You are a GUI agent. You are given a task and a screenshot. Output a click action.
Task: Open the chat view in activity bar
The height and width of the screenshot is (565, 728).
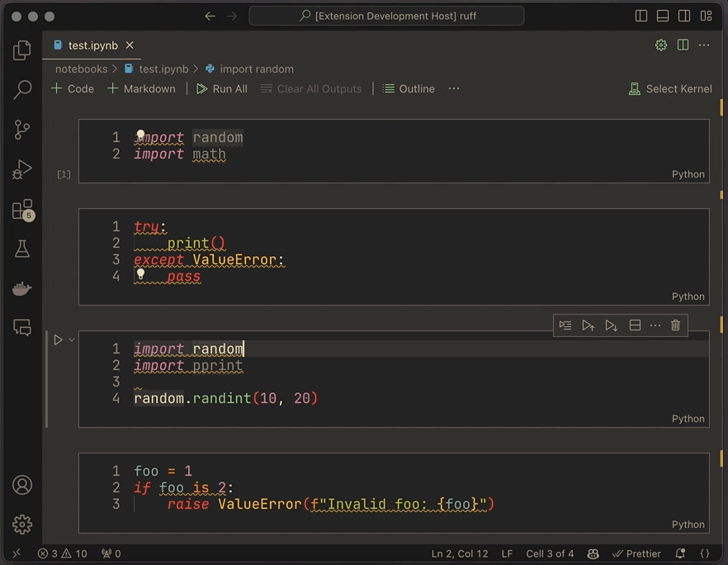21,327
